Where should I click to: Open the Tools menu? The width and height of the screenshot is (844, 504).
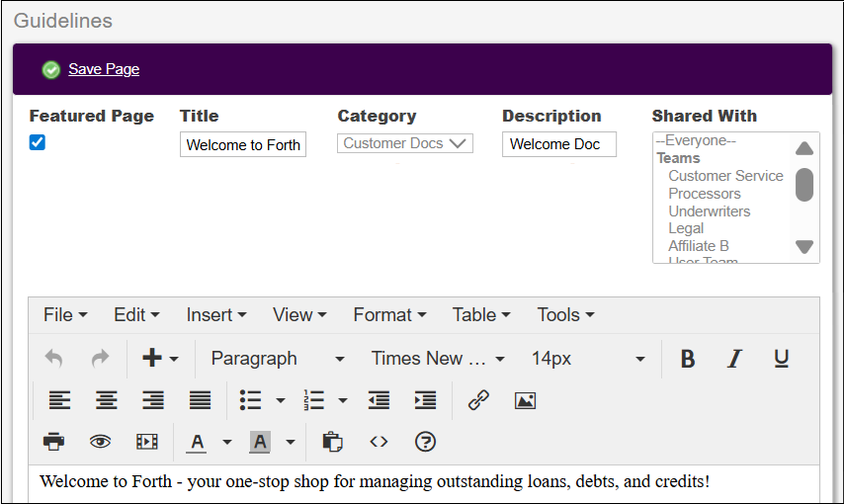coord(565,315)
